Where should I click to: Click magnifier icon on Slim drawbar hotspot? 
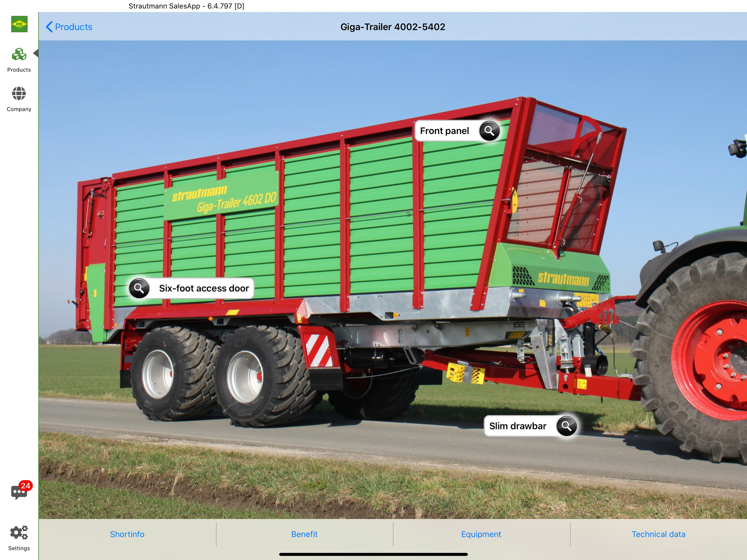(566, 426)
